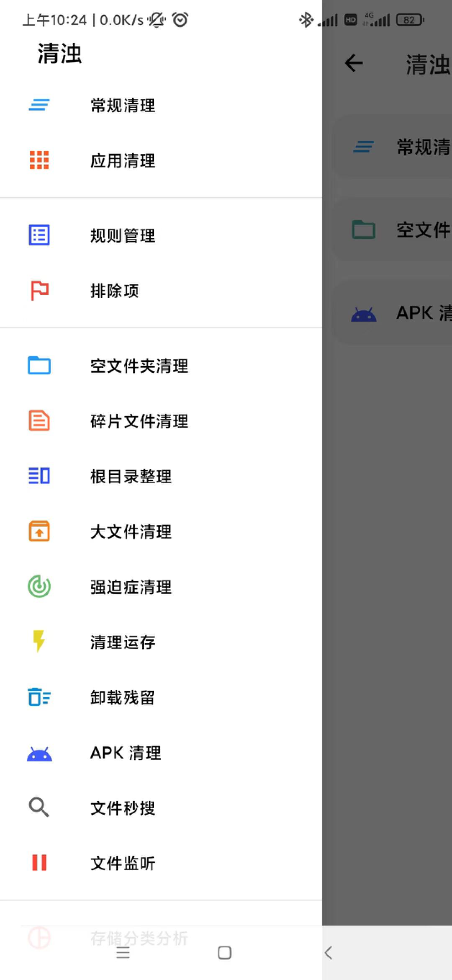452x980 pixels.
Task: Tap the 排除项 red flag icon
Action: point(39,291)
